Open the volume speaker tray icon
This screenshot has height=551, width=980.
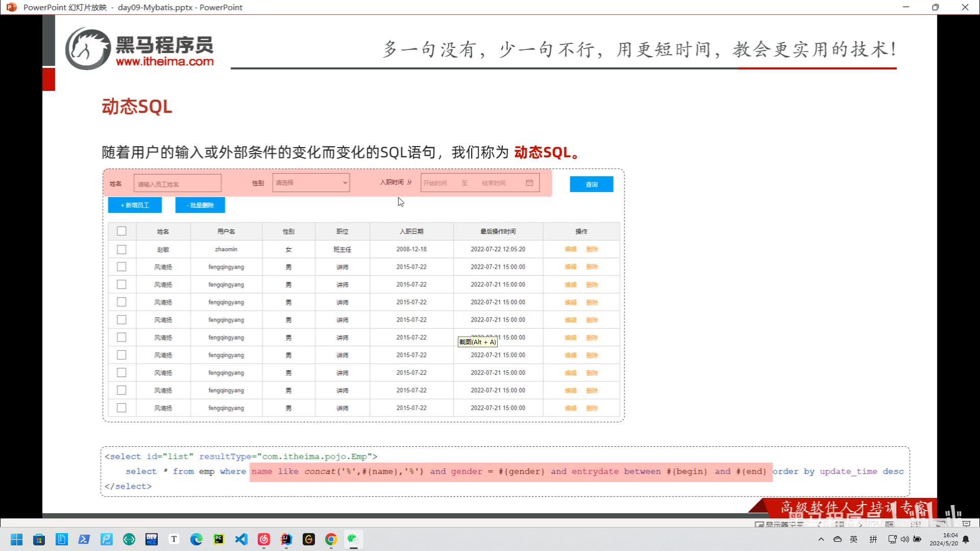[x=904, y=539]
